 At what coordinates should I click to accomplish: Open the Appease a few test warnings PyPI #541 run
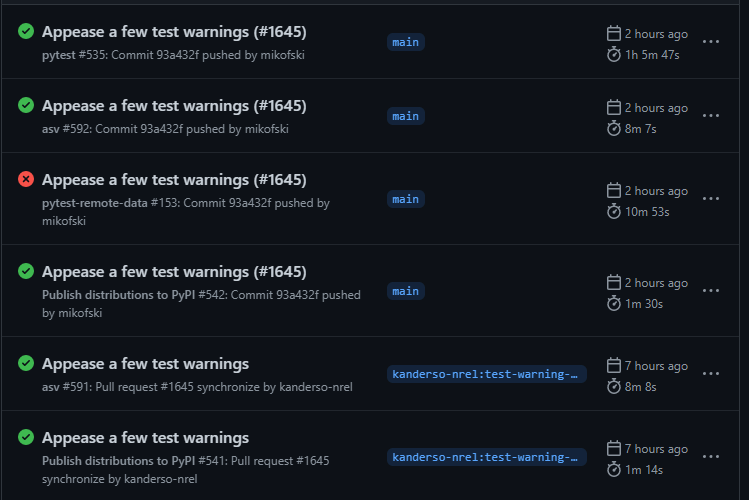point(145,438)
